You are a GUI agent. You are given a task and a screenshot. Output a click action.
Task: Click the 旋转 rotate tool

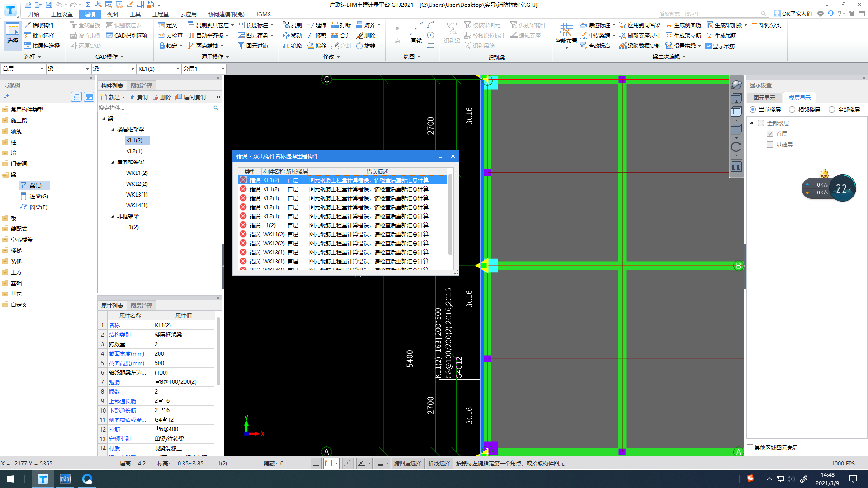(366, 46)
